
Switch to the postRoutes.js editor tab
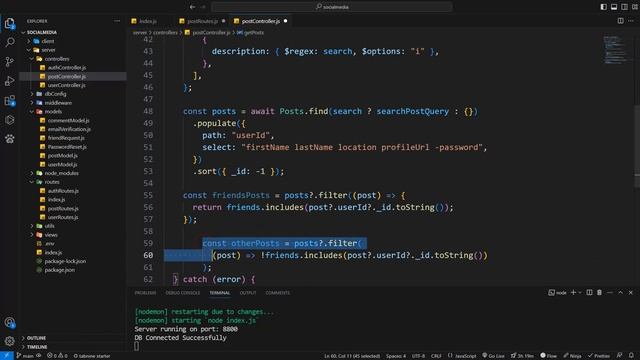pos(202,21)
